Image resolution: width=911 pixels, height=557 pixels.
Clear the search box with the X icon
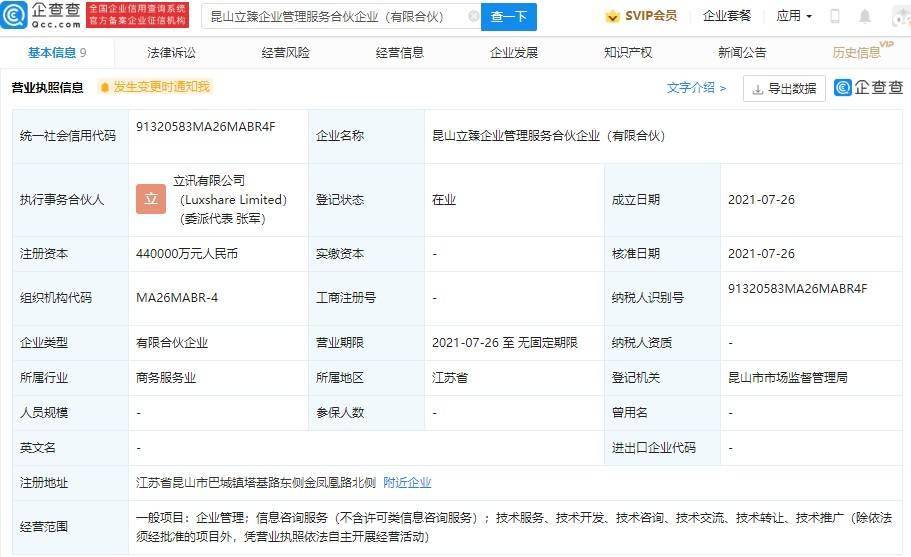coord(474,16)
